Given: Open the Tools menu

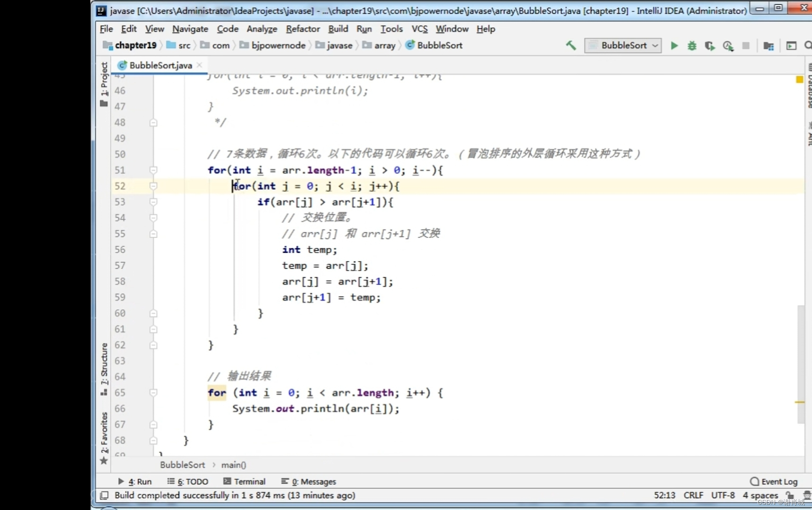Looking at the screenshot, I should tap(391, 29).
